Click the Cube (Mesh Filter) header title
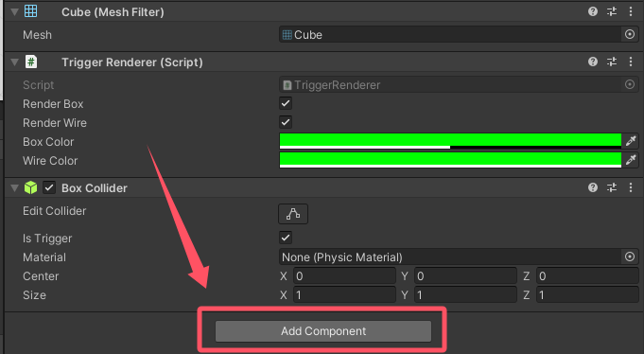This screenshot has height=354, width=644. (113, 12)
